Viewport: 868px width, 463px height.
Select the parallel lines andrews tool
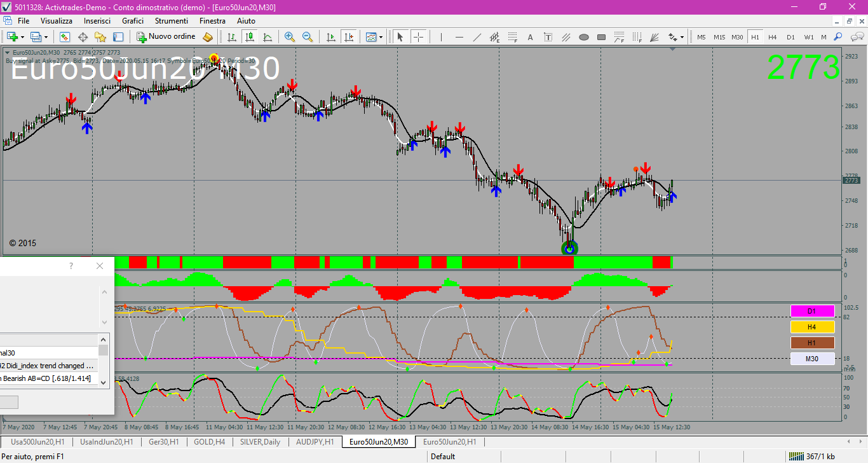pyautogui.click(x=566, y=37)
